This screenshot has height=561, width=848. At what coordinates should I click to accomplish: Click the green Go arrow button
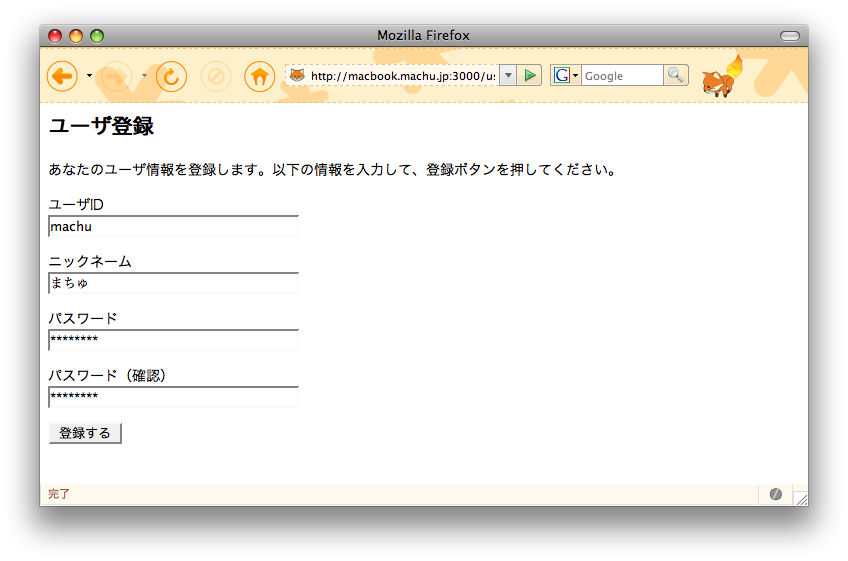[529, 75]
